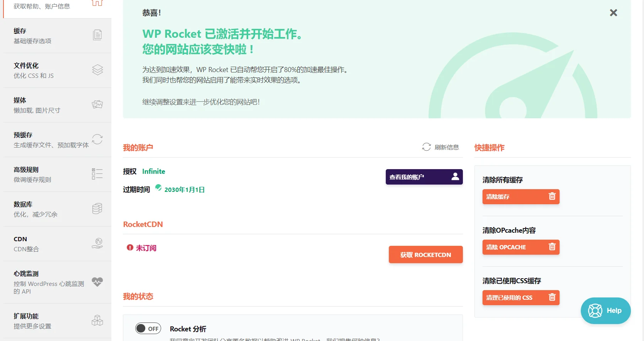Click the 扩展功能 add-ons cubes icon
This screenshot has width=644, height=341.
[x=97, y=320]
